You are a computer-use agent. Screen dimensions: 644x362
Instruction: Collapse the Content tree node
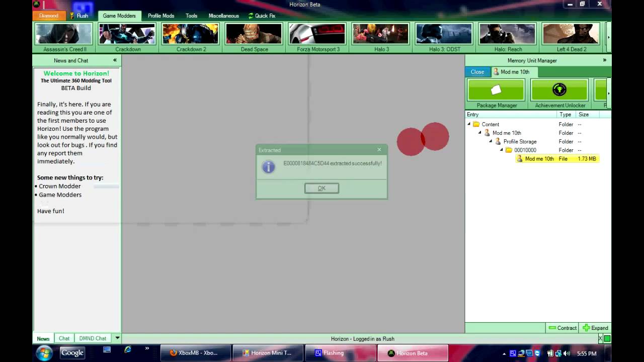tap(469, 124)
